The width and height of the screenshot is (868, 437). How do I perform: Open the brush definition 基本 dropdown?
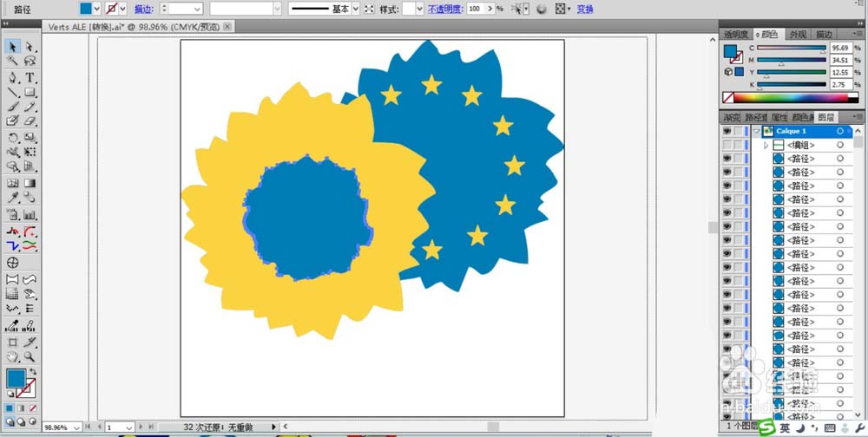tap(355, 9)
